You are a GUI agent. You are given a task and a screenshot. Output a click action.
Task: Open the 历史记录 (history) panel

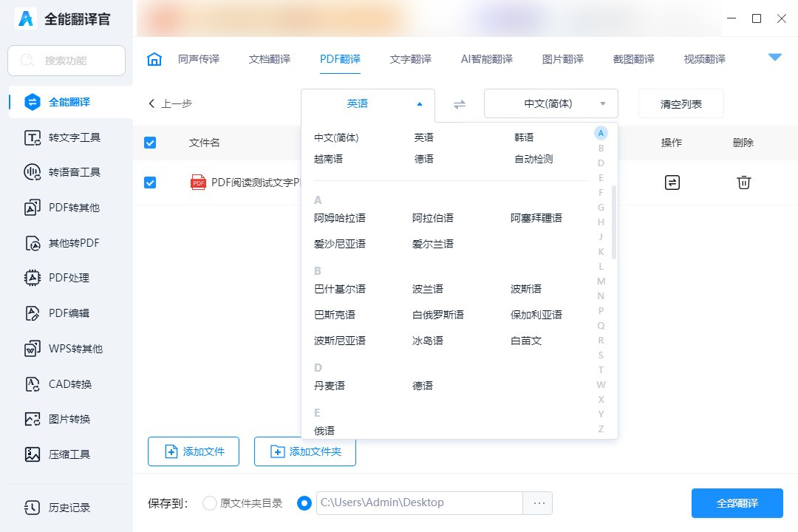[x=66, y=508]
